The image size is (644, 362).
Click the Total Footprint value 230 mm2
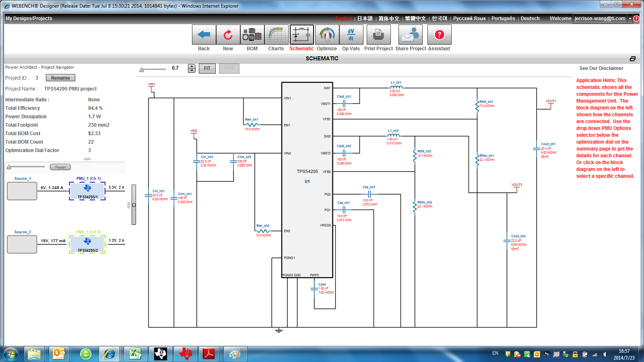coord(99,125)
